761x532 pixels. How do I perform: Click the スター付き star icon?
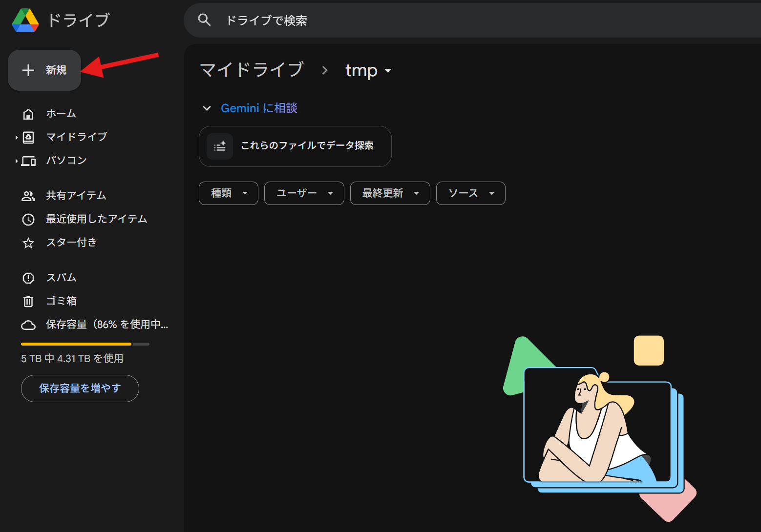(x=28, y=243)
